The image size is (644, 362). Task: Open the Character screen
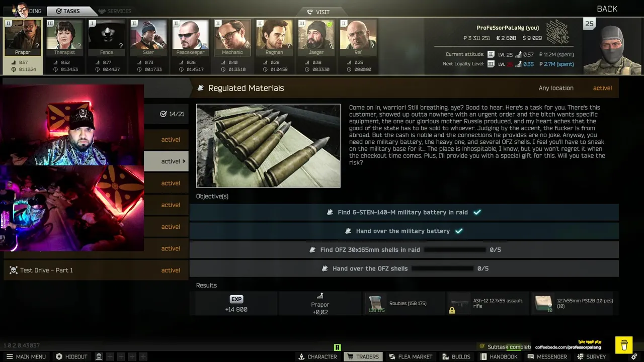tap(317, 356)
